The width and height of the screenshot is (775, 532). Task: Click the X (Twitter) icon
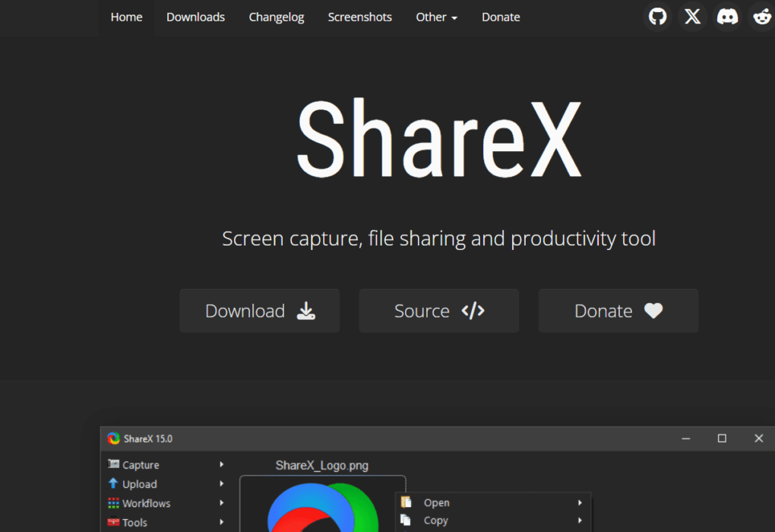click(x=692, y=16)
